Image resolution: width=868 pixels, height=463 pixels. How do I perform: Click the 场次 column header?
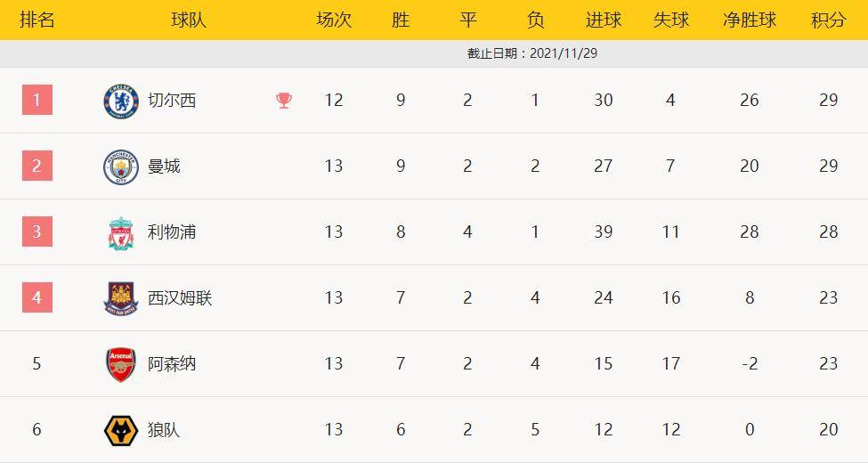334,20
